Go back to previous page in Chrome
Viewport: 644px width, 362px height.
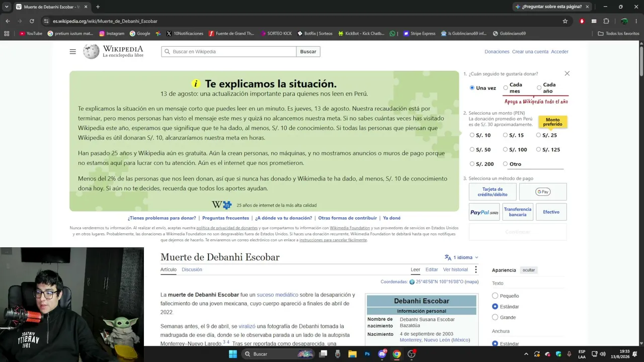(8, 21)
